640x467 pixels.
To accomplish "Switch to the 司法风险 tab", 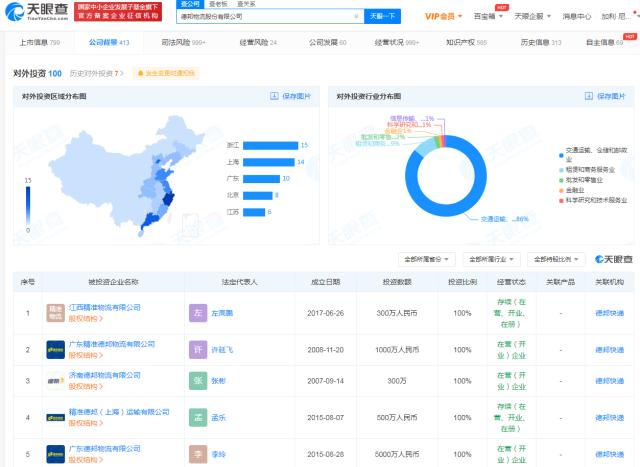I will point(183,42).
